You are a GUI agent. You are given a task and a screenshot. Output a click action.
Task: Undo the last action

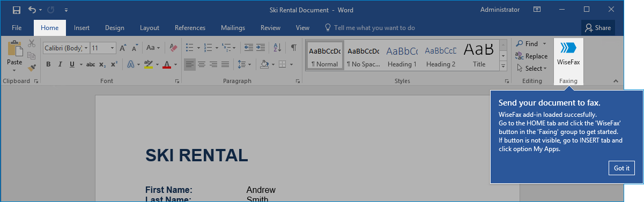[x=32, y=10]
